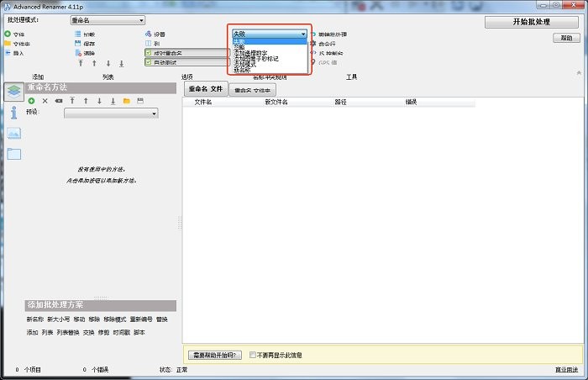The image size is (588, 380).
Task: Open the 预设 preset dropdown
Action: [111, 113]
